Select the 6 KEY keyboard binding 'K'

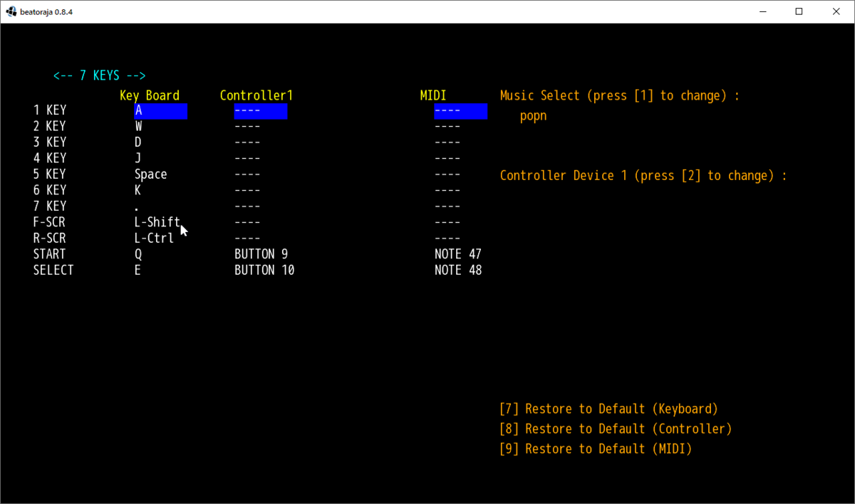[138, 190]
